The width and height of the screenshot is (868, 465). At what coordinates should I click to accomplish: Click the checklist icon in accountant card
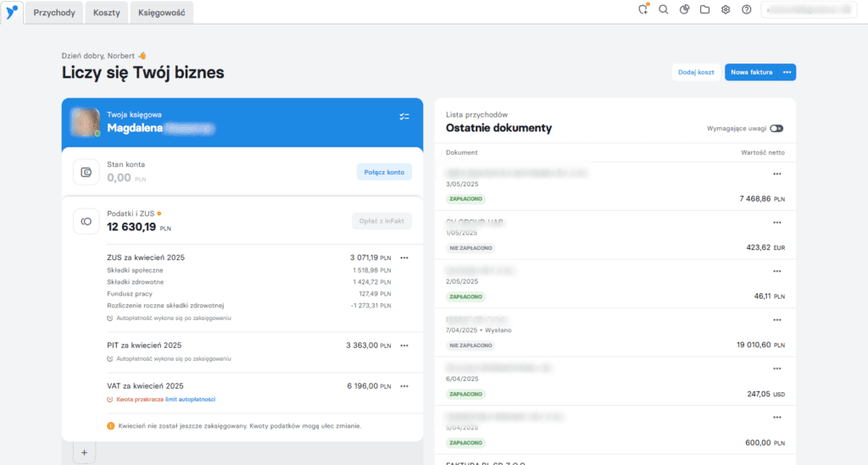point(404,116)
